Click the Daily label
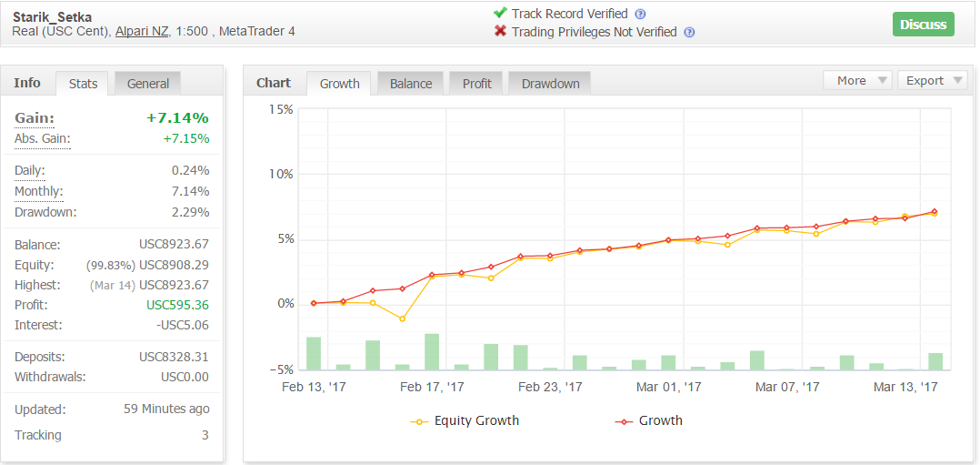The width and height of the screenshot is (980, 465). pos(30,170)
